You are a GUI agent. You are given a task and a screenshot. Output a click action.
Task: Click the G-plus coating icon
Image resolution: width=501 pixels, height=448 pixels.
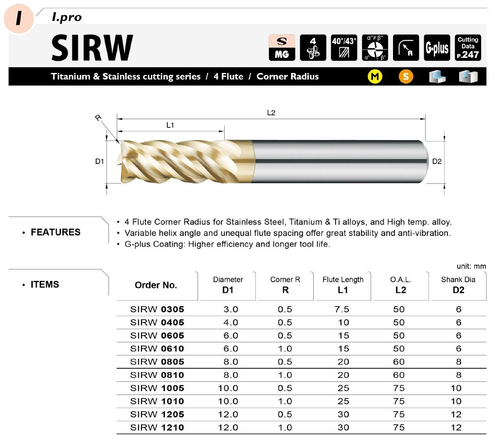[x=437, y=48]
